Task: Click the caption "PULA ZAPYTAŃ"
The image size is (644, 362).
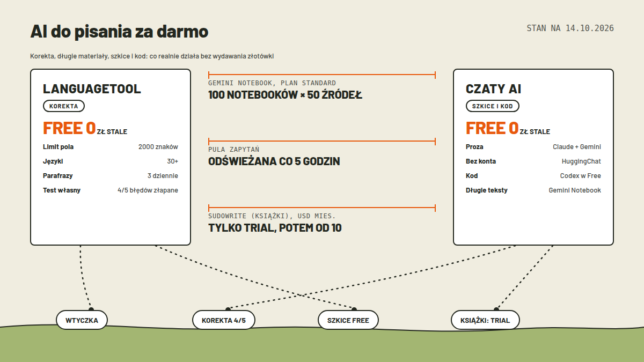Action: tap(234, 150)
